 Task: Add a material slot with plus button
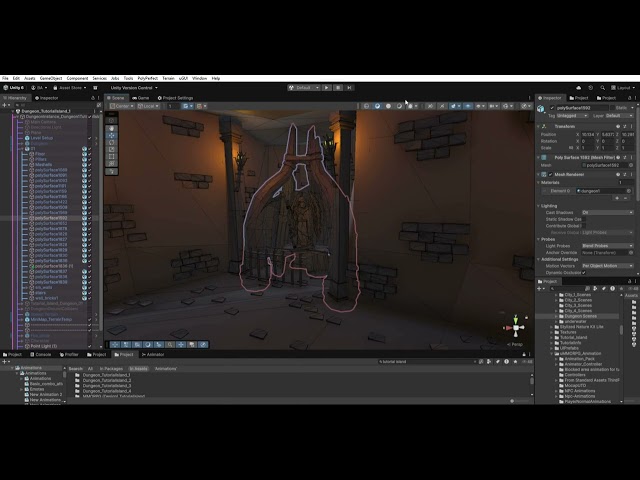click(617, 198)
